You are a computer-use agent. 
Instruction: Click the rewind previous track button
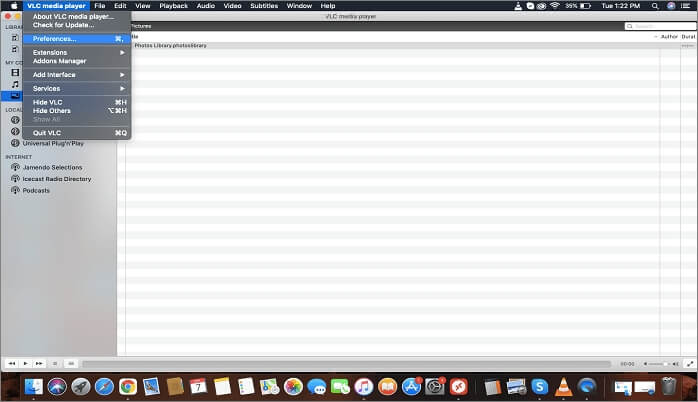click(12, 363)
